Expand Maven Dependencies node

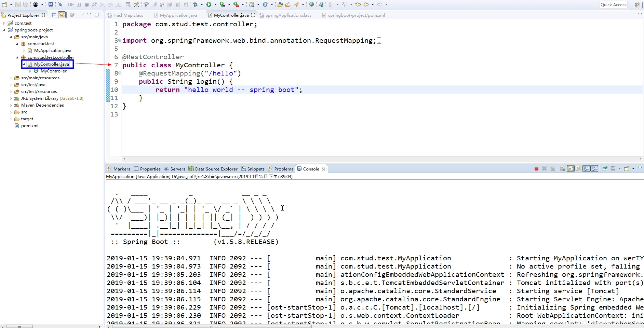(x=11, y=105)
